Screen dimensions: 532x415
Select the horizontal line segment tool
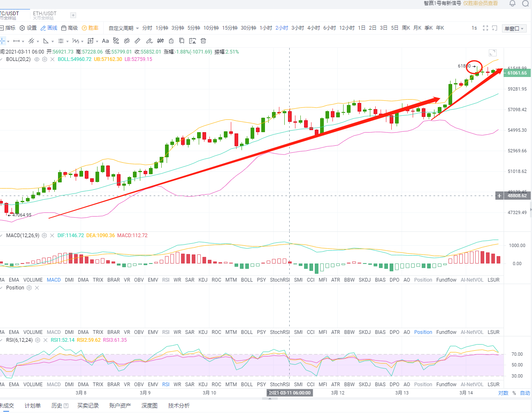coord(16,41)
